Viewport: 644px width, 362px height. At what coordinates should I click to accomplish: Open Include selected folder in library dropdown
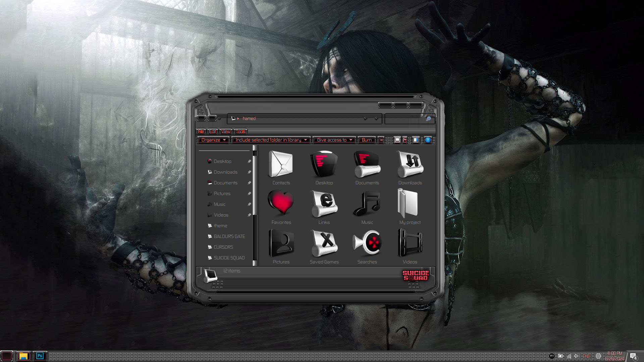pos(271,140)
